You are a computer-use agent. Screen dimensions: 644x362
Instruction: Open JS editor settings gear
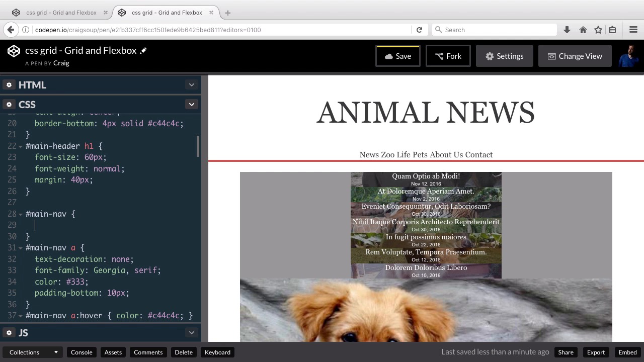(9, 333)
